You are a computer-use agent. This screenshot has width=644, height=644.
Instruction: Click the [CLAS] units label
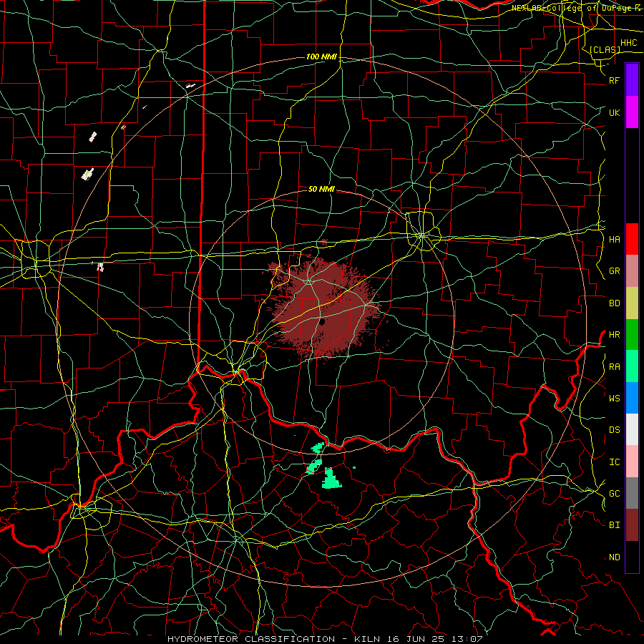605,49
